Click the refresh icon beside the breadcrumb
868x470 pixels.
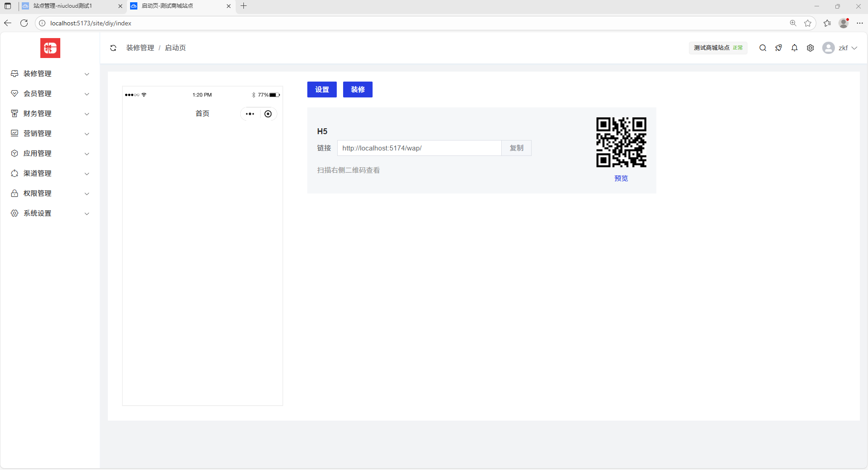pyautogui.click(x=113, y=48)
